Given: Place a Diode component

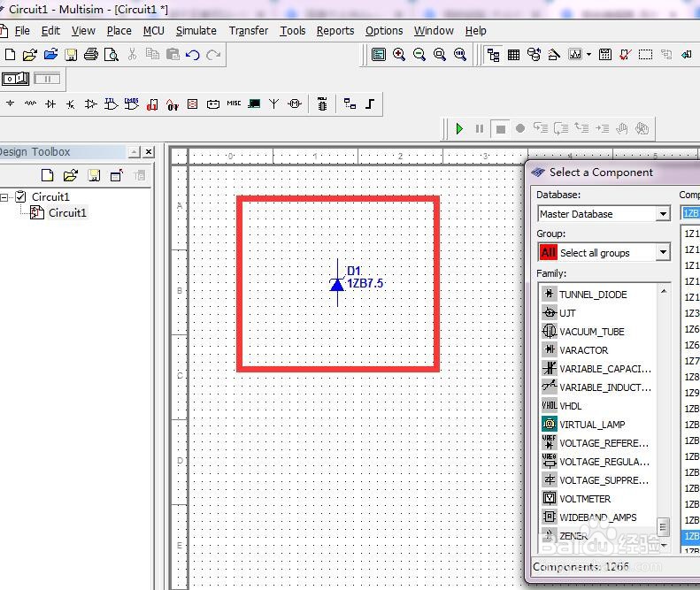Looking at the screenshot, I should tap(50, 104).
